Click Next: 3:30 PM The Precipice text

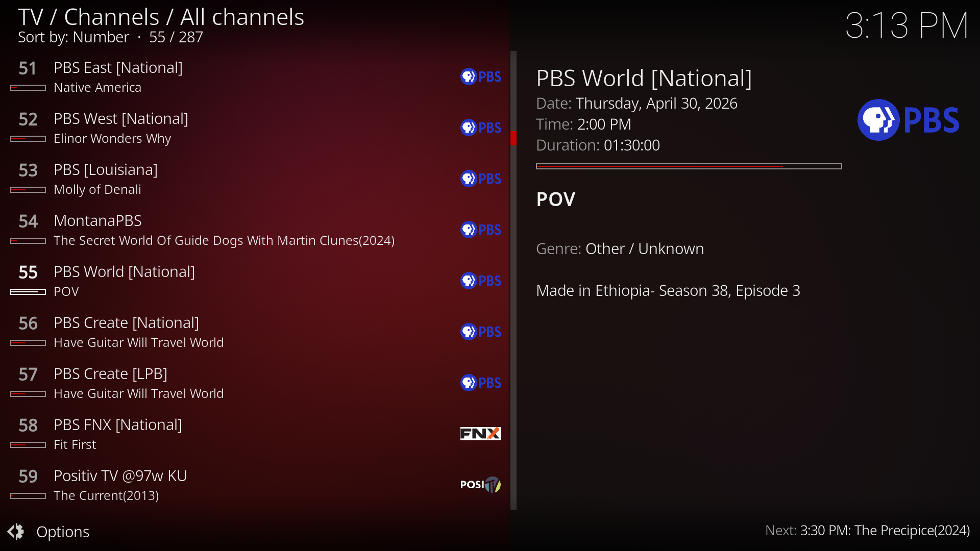click(x=867, y=531)
